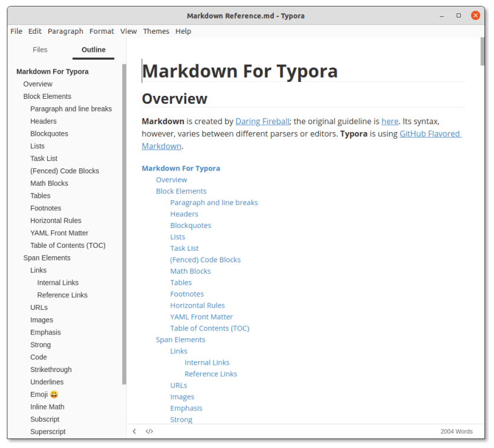Select Internal Links in outline sidebar
The image size is (494, 448).
pyautogui.click(x=58, y=283)
